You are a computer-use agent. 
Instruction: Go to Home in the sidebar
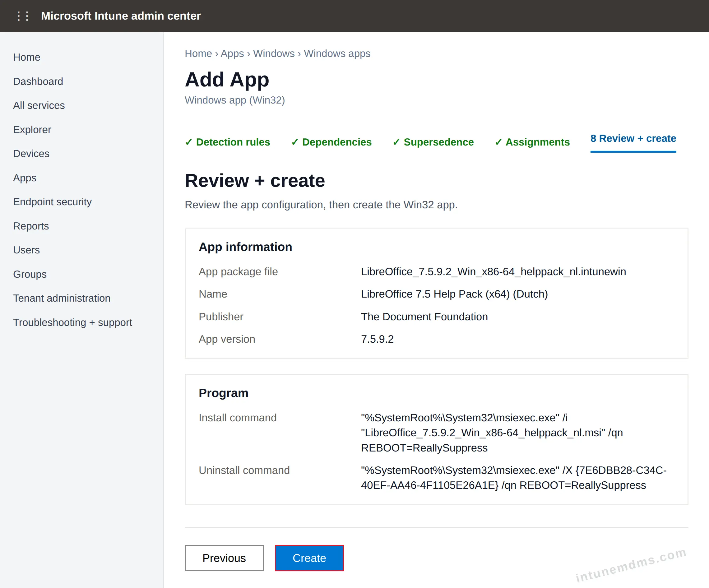(x=27, y=57)
